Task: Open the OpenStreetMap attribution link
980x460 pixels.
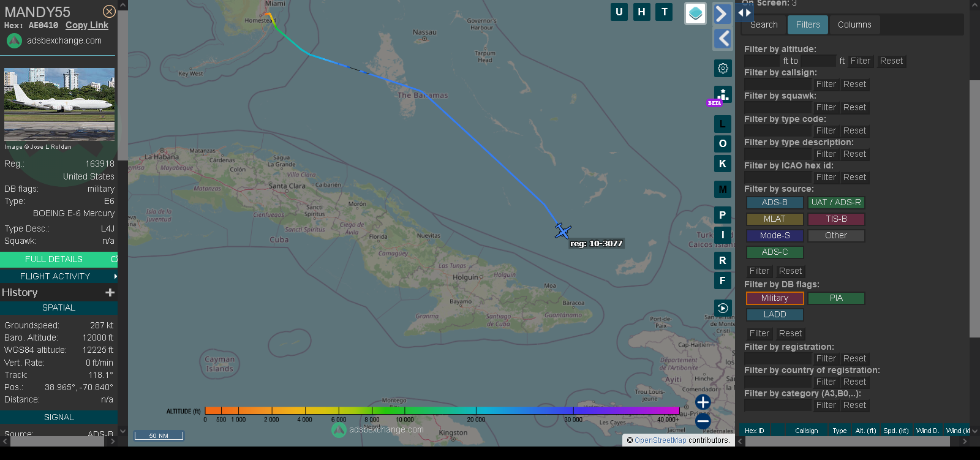Action: point(660,440)
